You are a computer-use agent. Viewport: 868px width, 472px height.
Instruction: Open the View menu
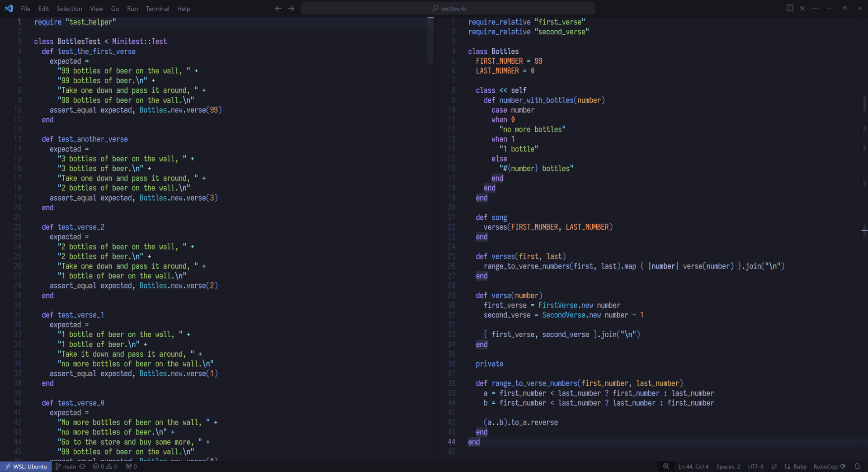(x=96, y=9)
